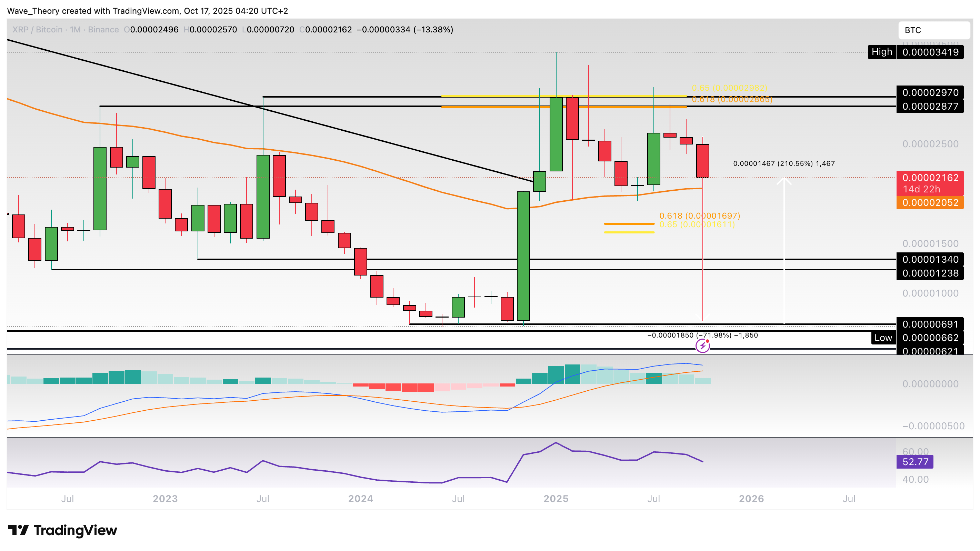Click the Low price label tag
The height and width of the screenshot is (551, 980).
(883, 338)
